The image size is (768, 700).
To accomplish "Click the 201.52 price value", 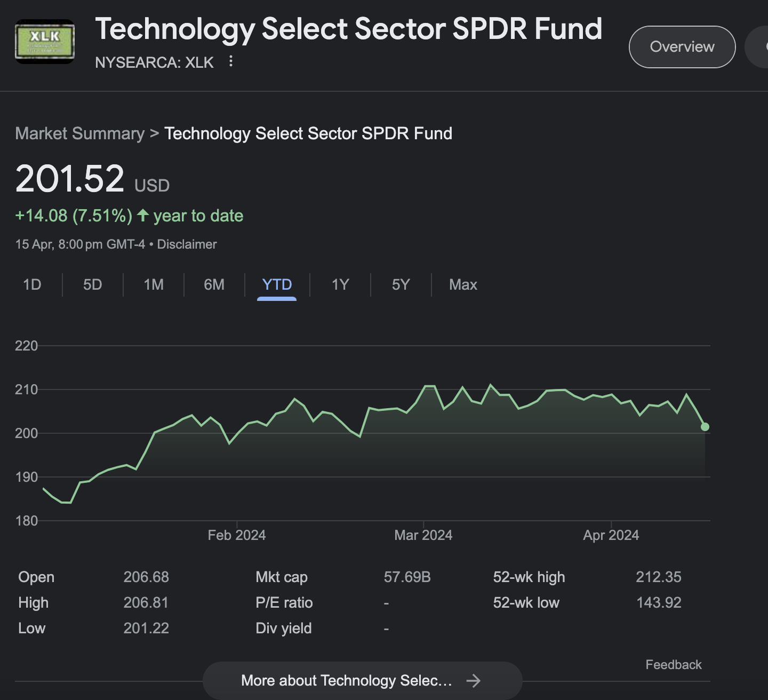I will pos(70,178).
